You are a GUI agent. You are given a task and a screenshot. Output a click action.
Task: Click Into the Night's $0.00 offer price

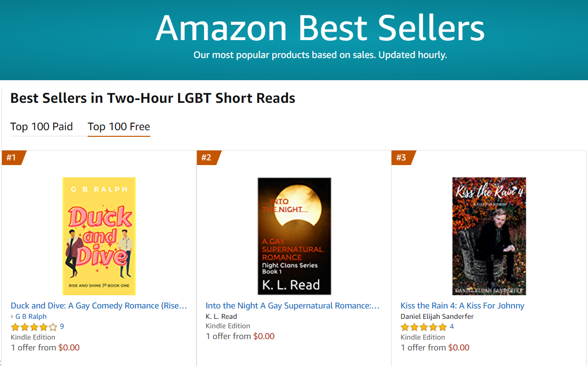click(264, 336)
